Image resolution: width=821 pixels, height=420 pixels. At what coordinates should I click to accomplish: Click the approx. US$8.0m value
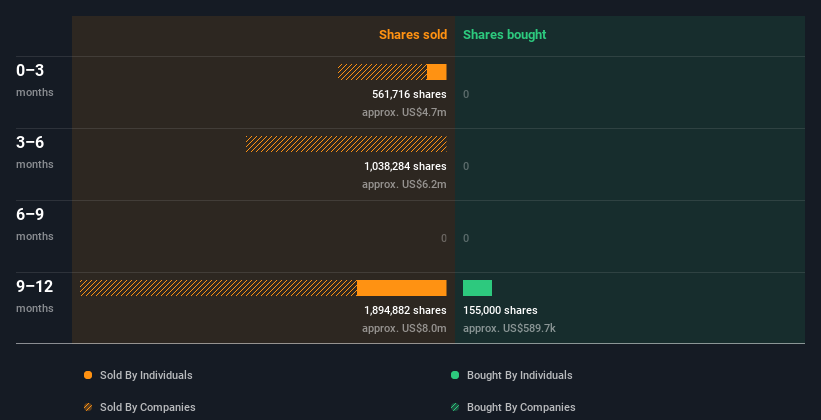[404, 328]
